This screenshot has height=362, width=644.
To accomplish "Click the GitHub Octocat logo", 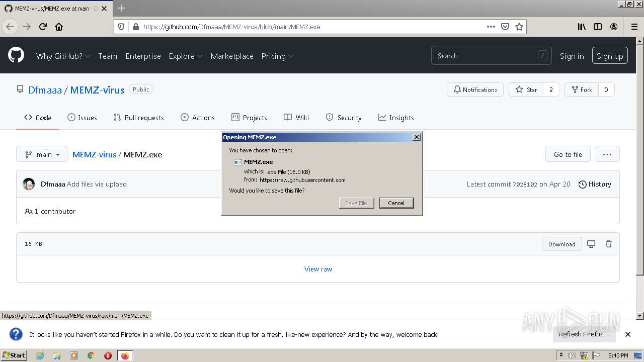I will (16, 55).
